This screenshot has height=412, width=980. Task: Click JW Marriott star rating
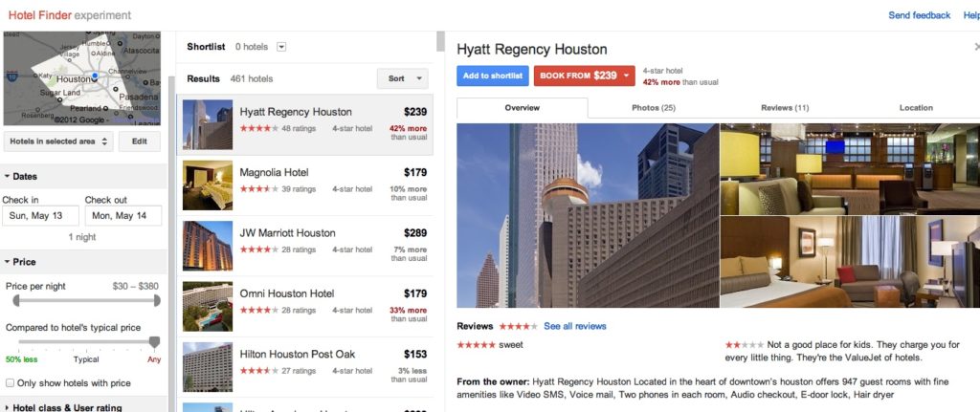pos(258,249)
